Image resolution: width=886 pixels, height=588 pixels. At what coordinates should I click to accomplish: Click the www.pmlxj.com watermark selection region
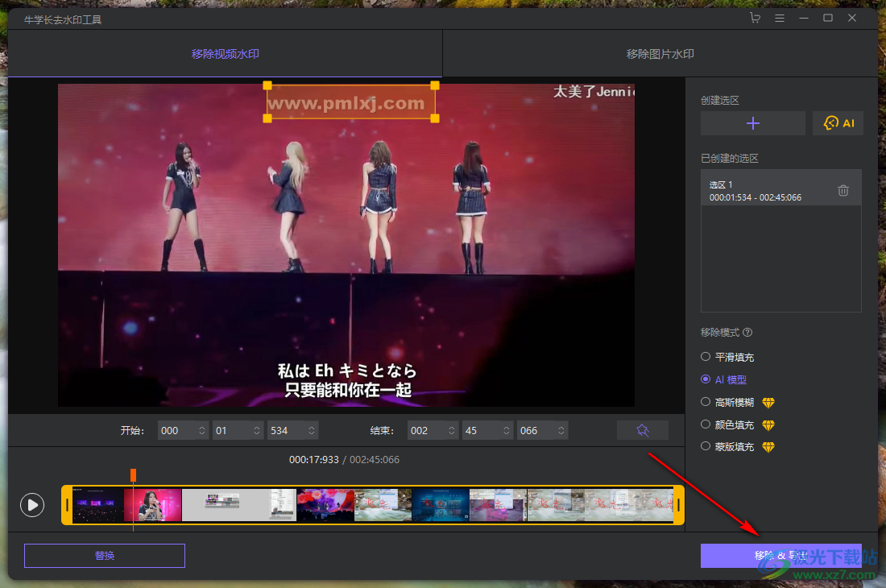(x=351, y=102)
